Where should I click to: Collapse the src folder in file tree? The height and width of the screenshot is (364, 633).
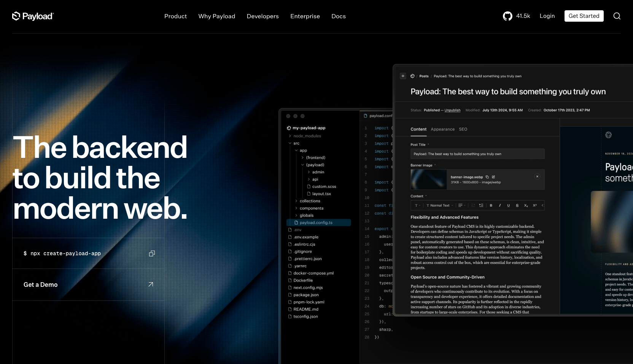290,143
